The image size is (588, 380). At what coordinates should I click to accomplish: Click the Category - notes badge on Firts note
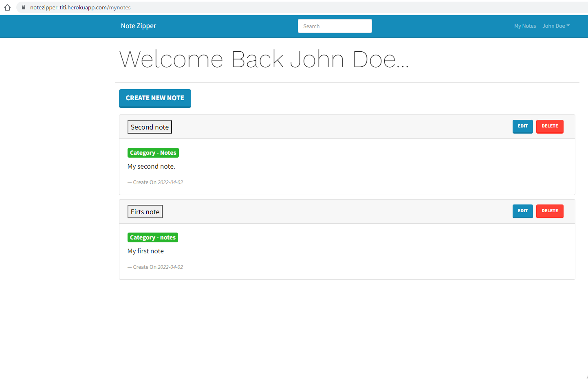[152, 237]
